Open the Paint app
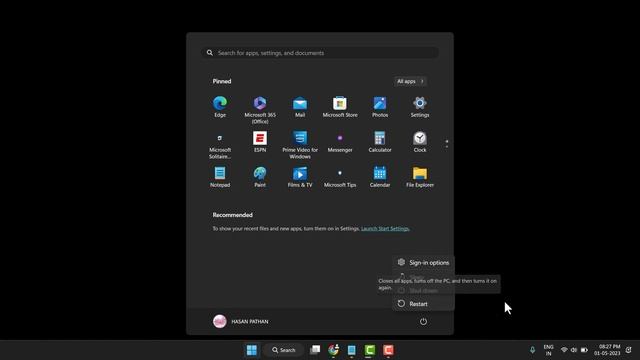The height and width of the screenshot is (360, 640). click(x=260, y=177)
